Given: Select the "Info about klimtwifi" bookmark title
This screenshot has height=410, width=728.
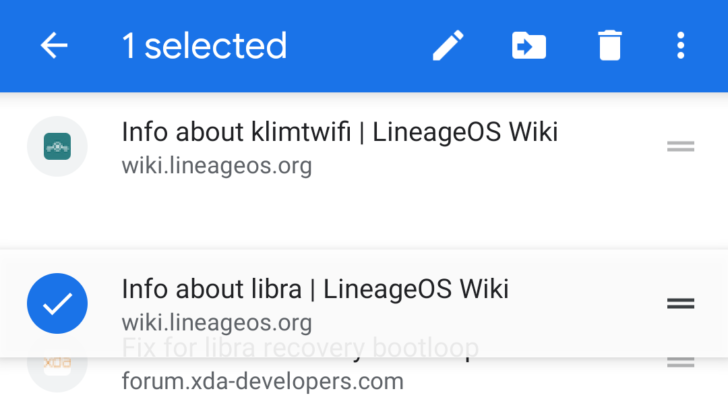Looking at the screenshot, I should 339,132.
